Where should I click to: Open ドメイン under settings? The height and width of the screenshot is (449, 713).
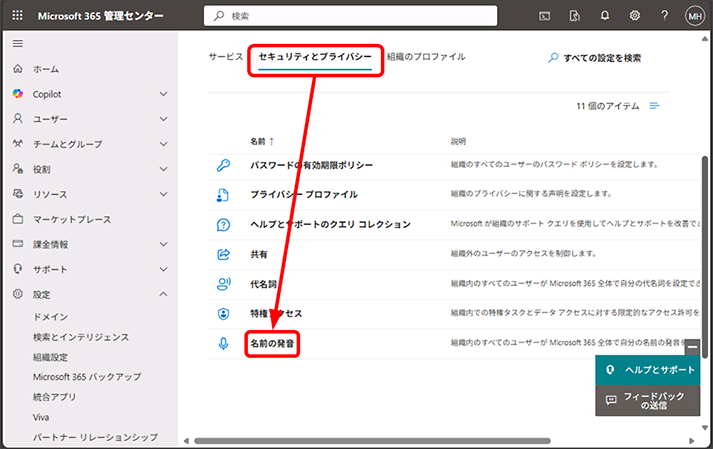coord(50,317)
